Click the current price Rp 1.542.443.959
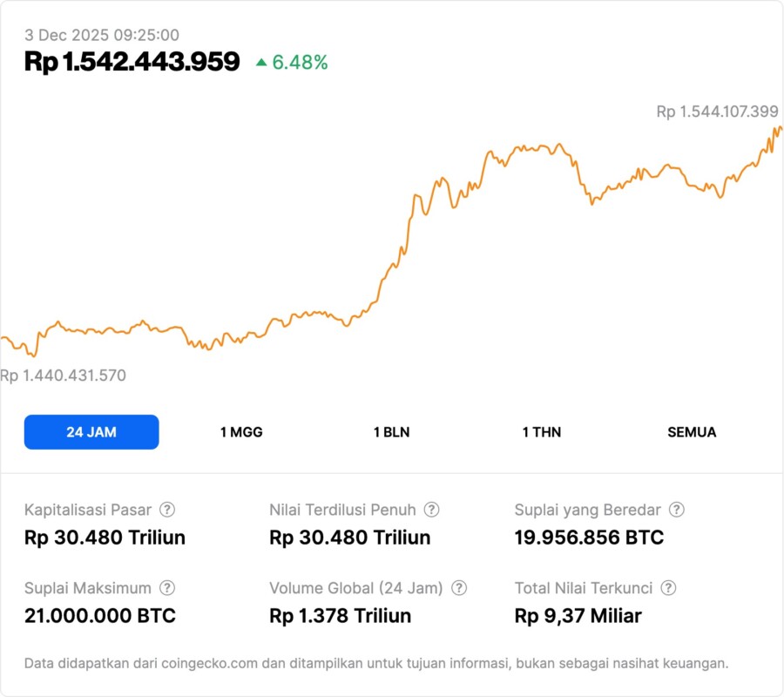 (x=132, y=62)
